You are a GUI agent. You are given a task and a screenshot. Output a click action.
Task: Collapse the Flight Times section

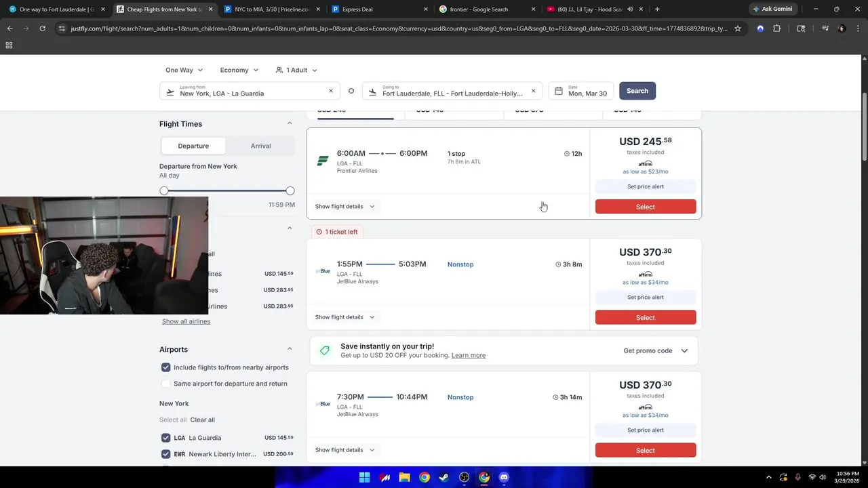click(290, 123)
